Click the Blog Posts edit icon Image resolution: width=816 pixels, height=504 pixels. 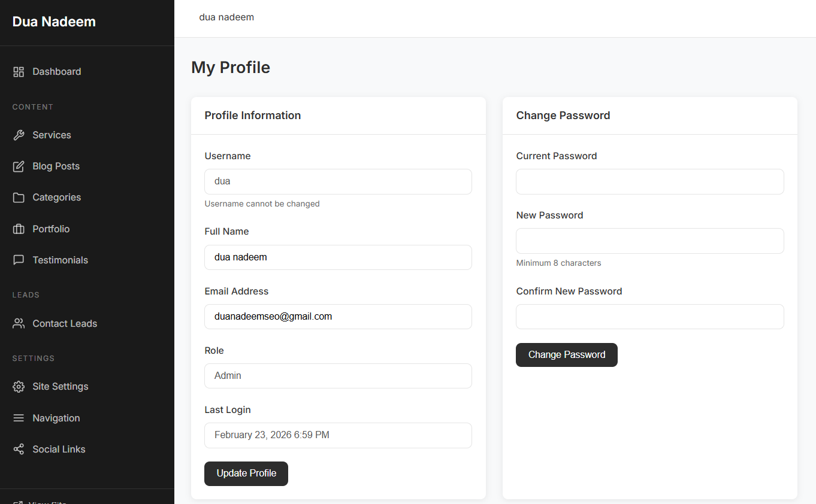click(19, 166)
